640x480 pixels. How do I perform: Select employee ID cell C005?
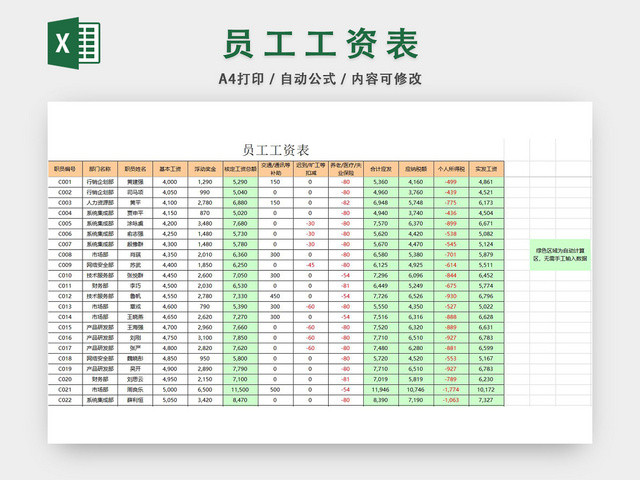pos(65,224)
